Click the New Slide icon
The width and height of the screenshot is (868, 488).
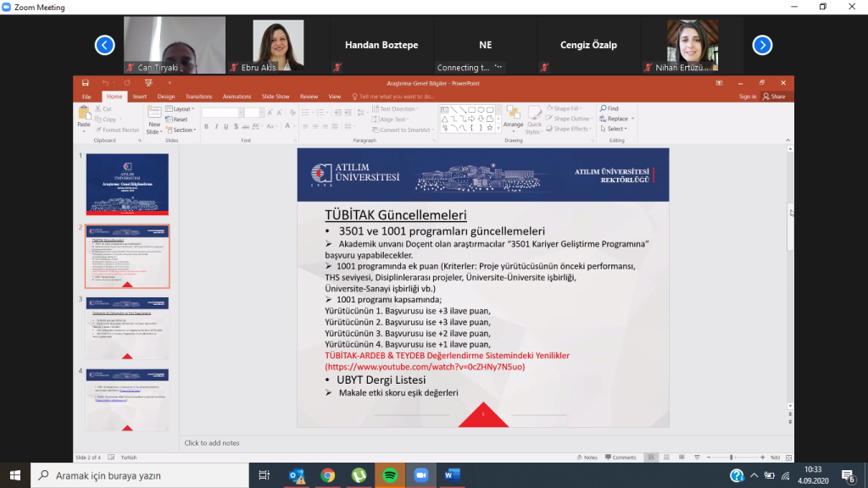(x=153, y=114)
